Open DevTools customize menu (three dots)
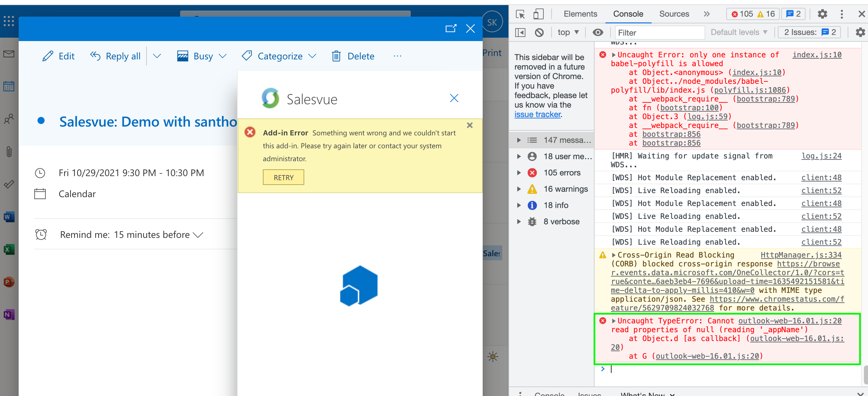This screenshot has width=868, height=396. [x=842, y=14]
